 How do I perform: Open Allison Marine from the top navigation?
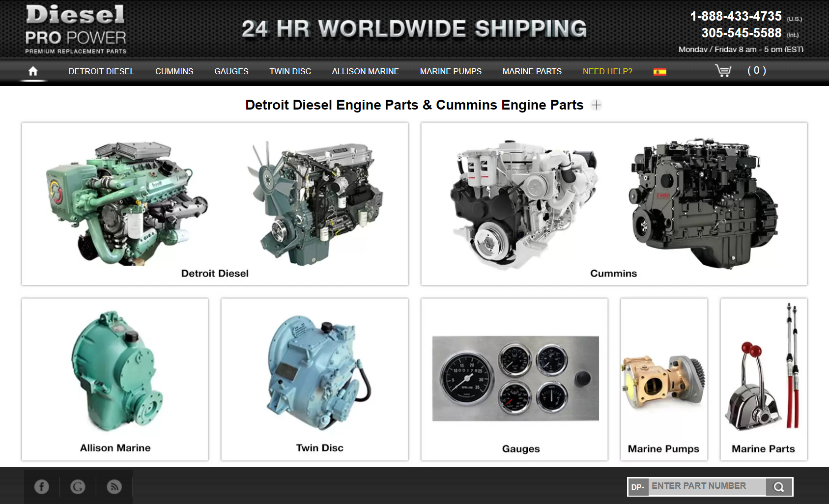[365, 71]
